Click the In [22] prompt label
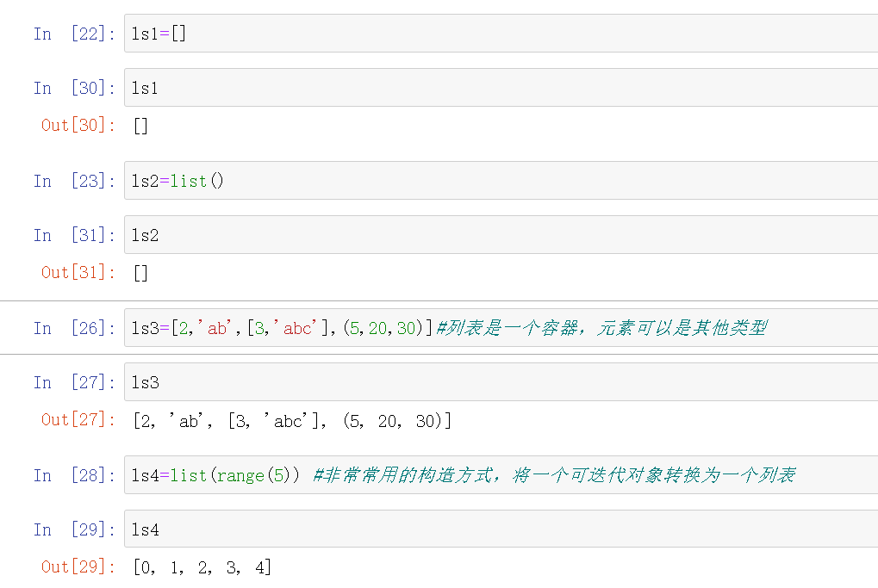878x588 pixels. pyautogui.click(x=74, y=34)
